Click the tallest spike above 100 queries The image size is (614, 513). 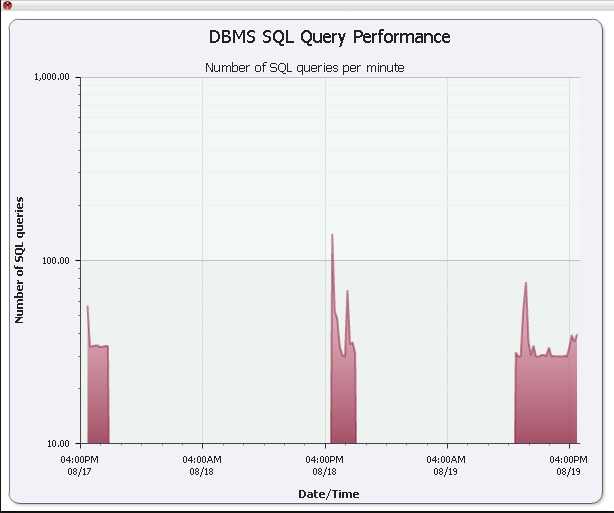(x=332, y=236)
